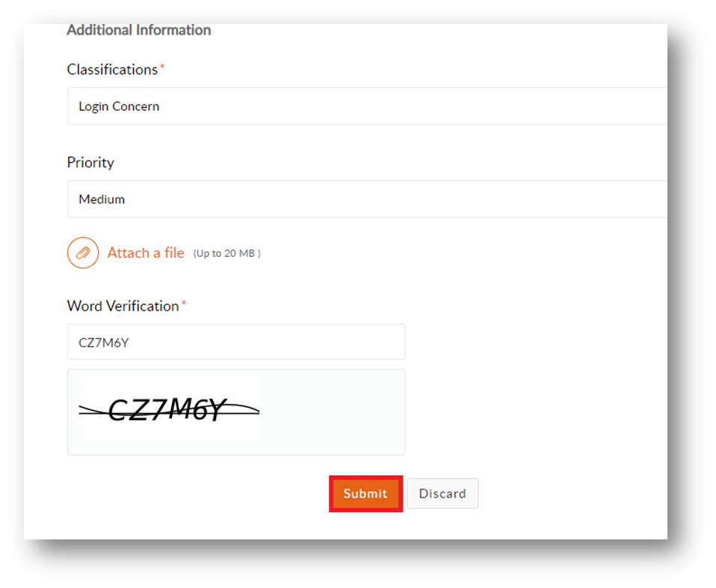This screenshot has width=716, height=588.
Task: Focus the Word Verification text box
Action: (x=236, y=342)
